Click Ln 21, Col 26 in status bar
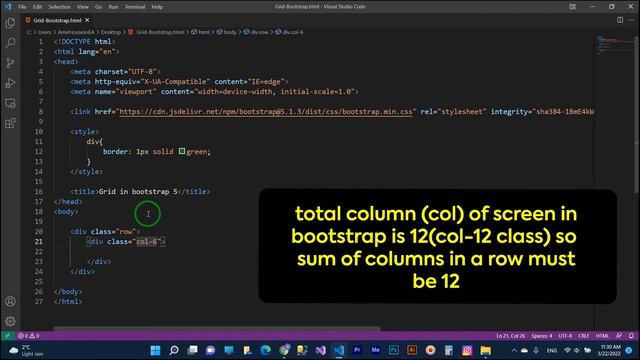The height and width of the screenshot is (360, 640). pyautogui.click(x=510, y=336)
